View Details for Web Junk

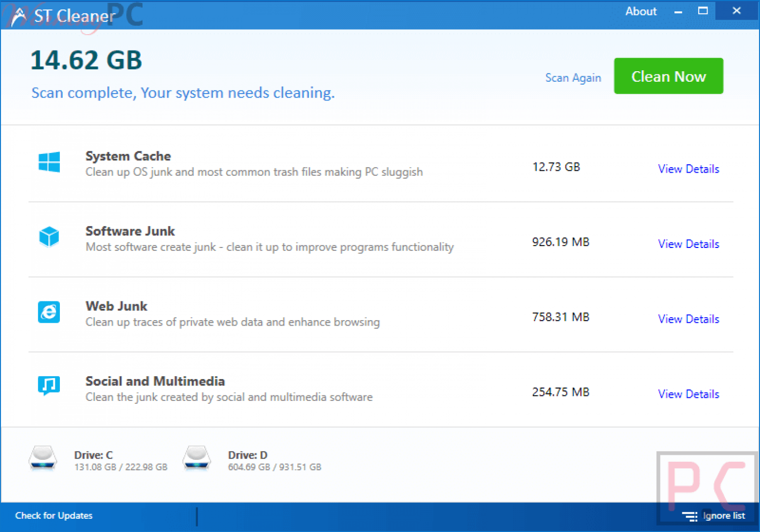click(x=688, y=319)
